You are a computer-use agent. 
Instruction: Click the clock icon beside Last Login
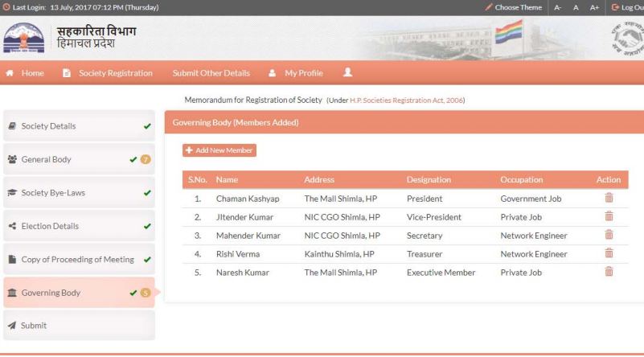point(6,7)
